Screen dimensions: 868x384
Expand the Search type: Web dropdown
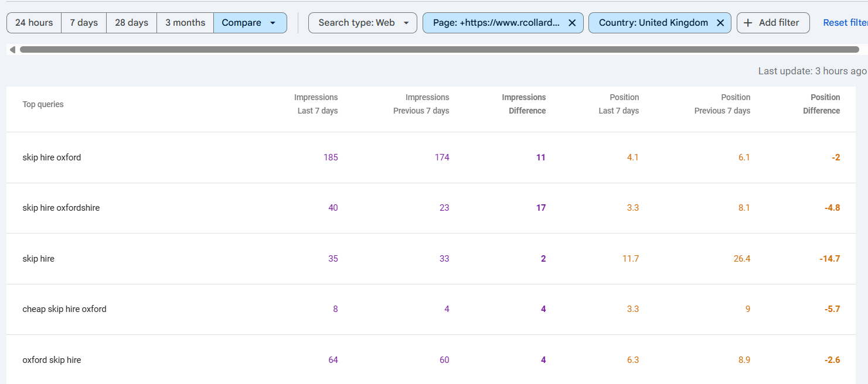tap(362, 23)
